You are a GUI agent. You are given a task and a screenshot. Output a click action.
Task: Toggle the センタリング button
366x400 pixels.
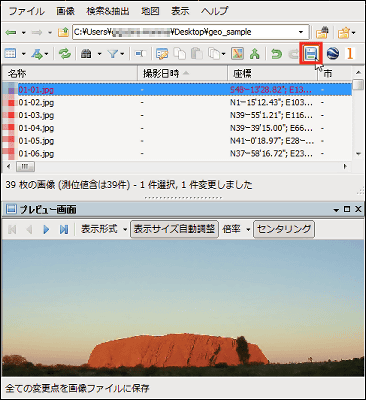[284, 229]
